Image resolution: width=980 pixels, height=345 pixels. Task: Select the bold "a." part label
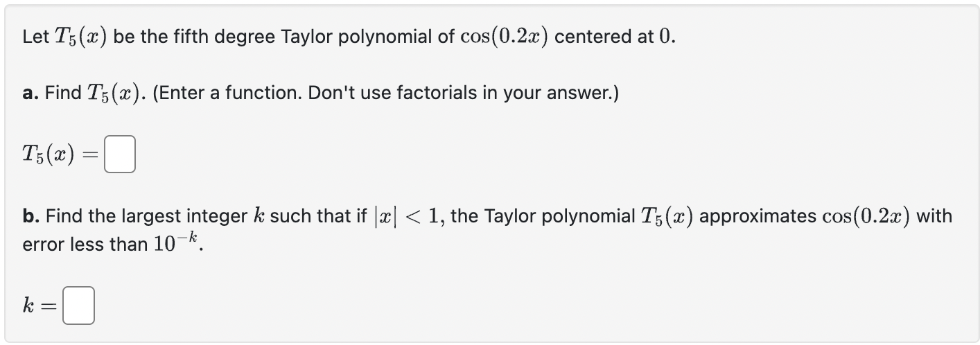[31, 93]
